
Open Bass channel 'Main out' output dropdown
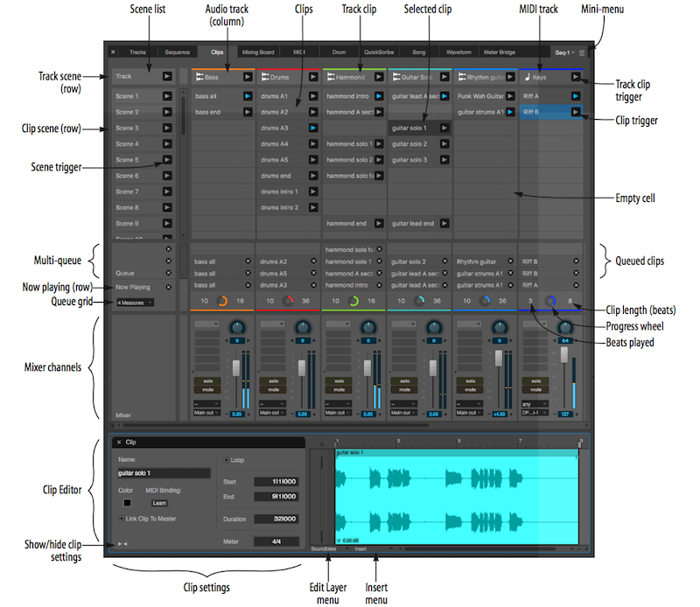point(206,413)
